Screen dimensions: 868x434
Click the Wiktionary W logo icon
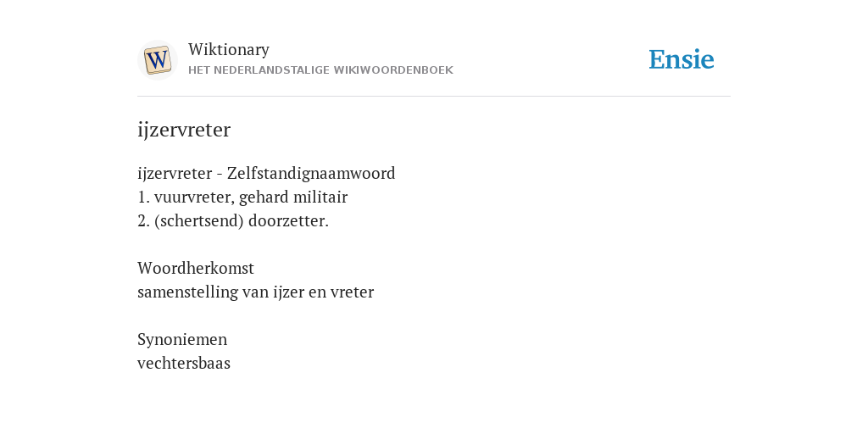tap(158, 60)
